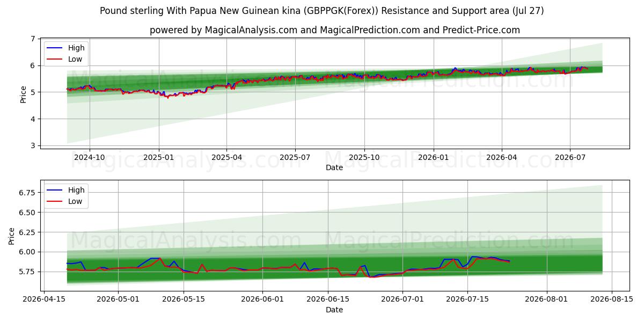Image resolution: width=644 pixels, height=322 pixels.
Task: Click the price tick 6.00 on bottom chart
Action: tap(27, 252)
